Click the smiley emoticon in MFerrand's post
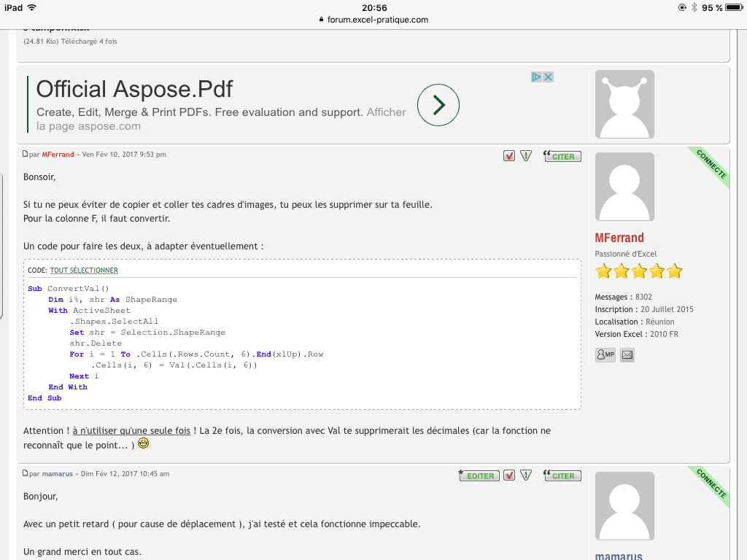The image size is (747, 560). (x=143, y=443)
